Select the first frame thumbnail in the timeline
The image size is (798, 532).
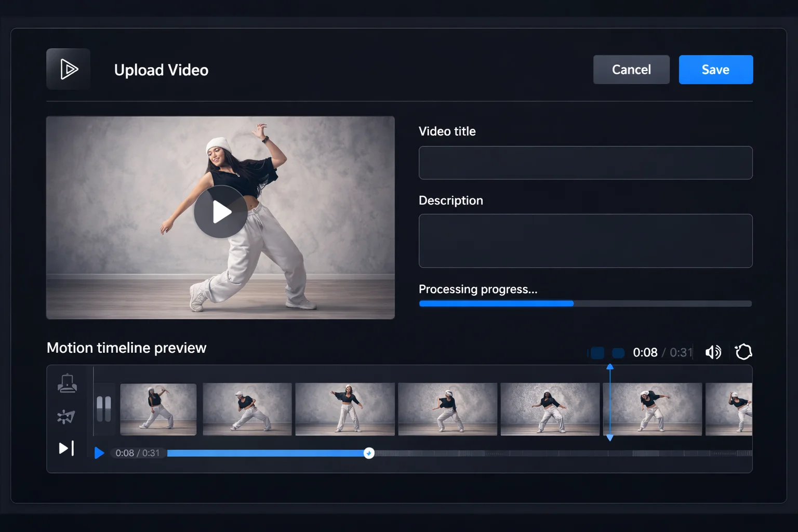(158, 409)
